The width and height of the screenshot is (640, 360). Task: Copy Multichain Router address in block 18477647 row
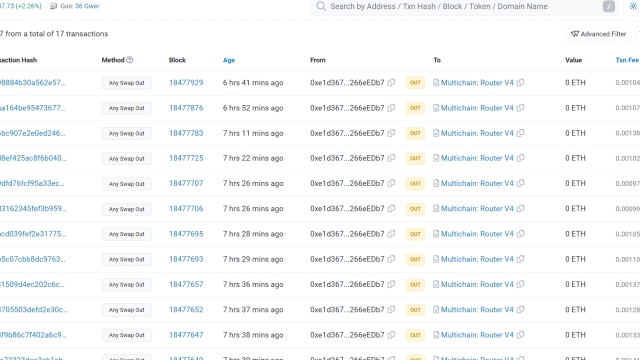click(520, 335)
